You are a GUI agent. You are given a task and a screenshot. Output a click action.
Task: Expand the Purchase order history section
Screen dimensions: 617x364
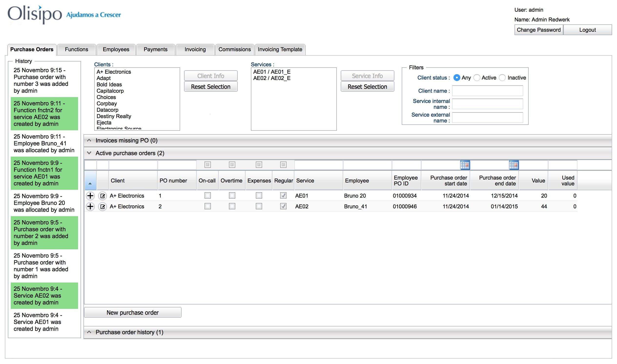(89, 332)
